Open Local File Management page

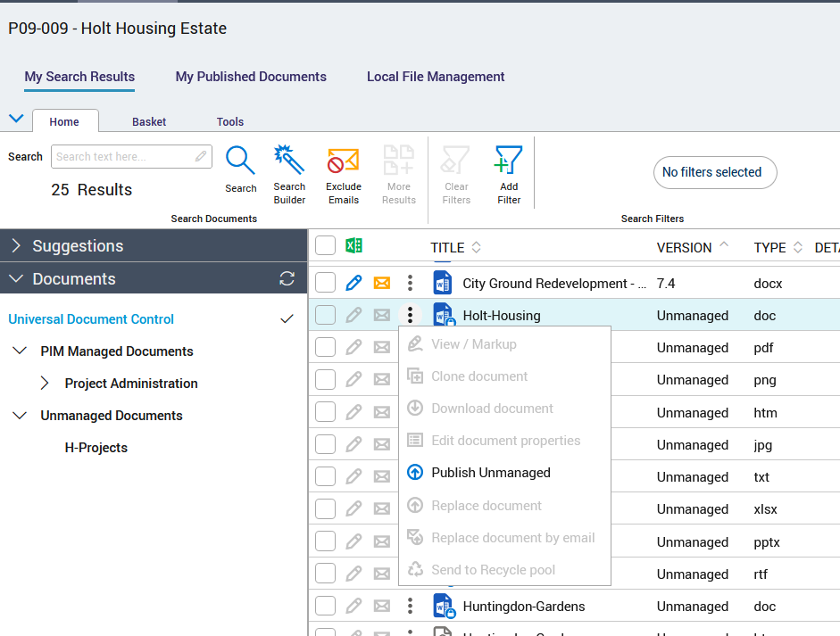click(436, 77)
